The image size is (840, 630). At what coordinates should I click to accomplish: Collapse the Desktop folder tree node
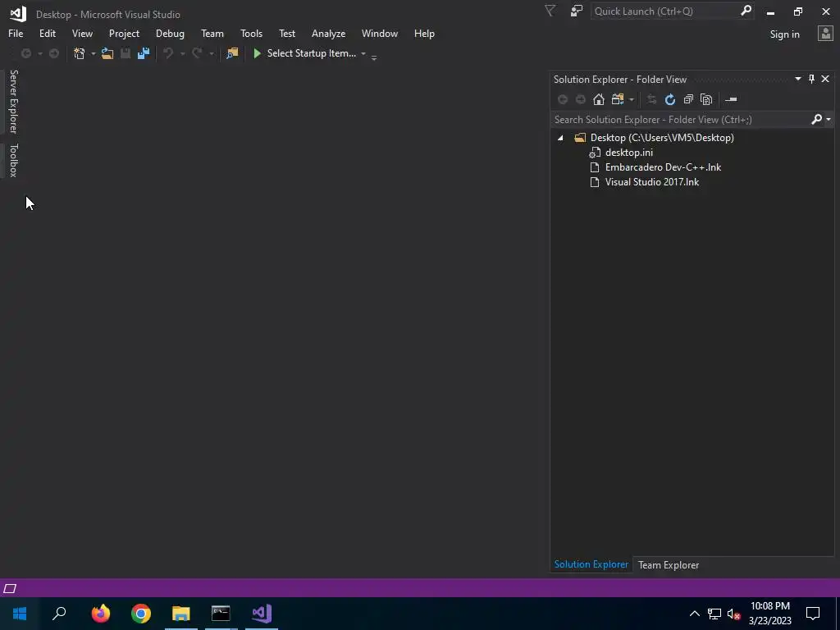click(560, 138)
